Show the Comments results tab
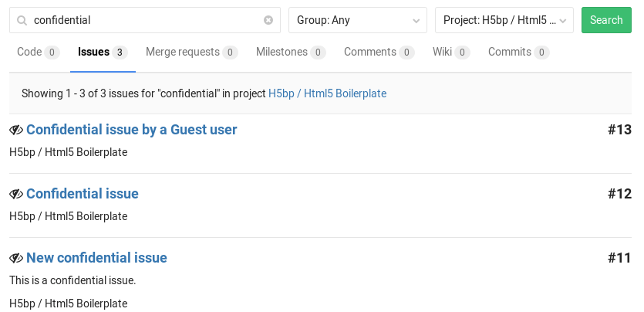This screenshot has width=644, height=312. coord(379,53)
